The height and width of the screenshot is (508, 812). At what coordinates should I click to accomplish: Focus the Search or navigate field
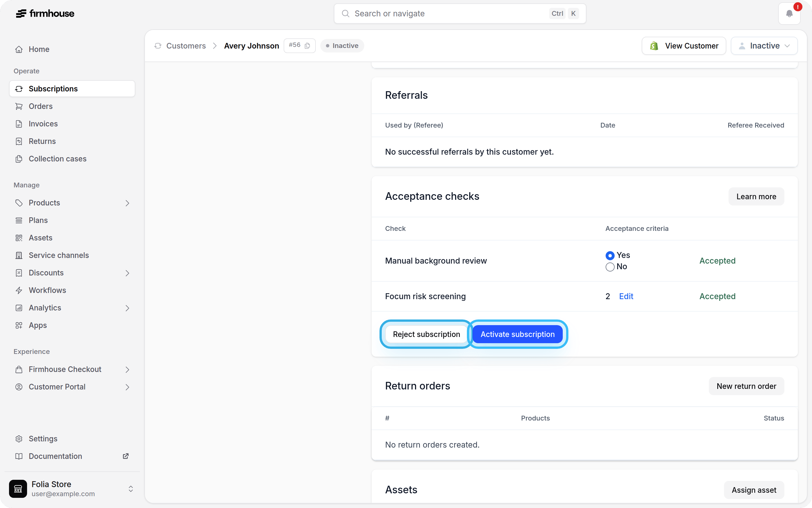click(x=460, y=14)
